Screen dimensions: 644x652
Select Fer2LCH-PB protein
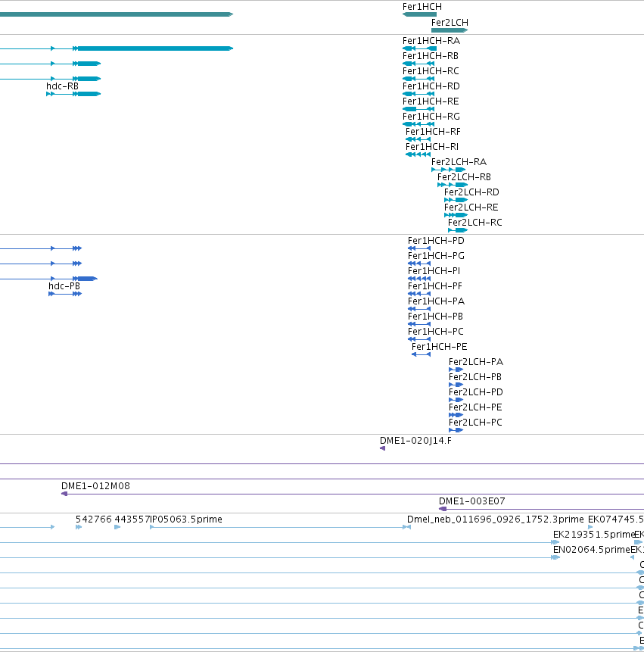[x=456, y=385]
